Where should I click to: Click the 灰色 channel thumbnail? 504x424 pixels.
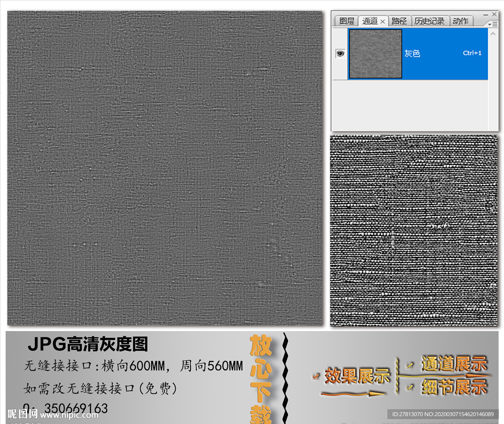point(376,54)
